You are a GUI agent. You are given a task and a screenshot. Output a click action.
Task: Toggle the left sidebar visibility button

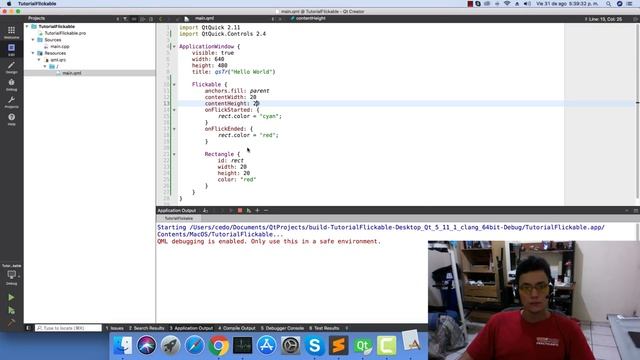click(28, 328)
